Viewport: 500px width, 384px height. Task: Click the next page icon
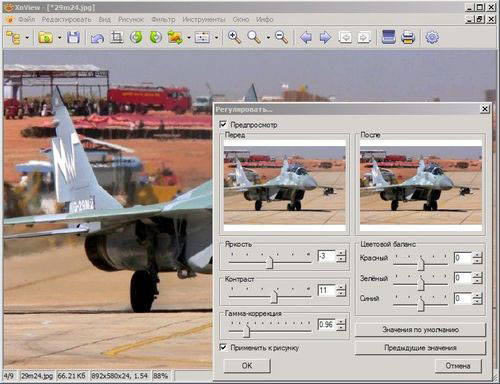click(364, 37)
